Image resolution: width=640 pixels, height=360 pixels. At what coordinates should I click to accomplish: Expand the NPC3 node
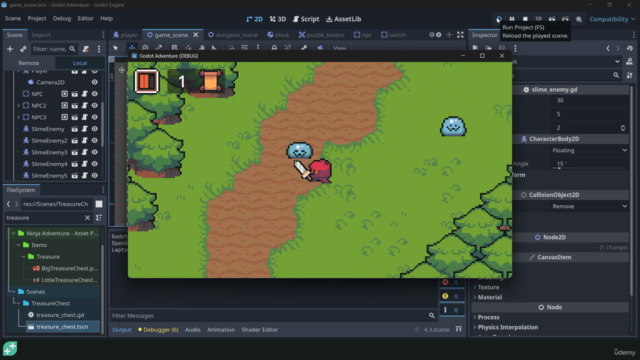18,117
